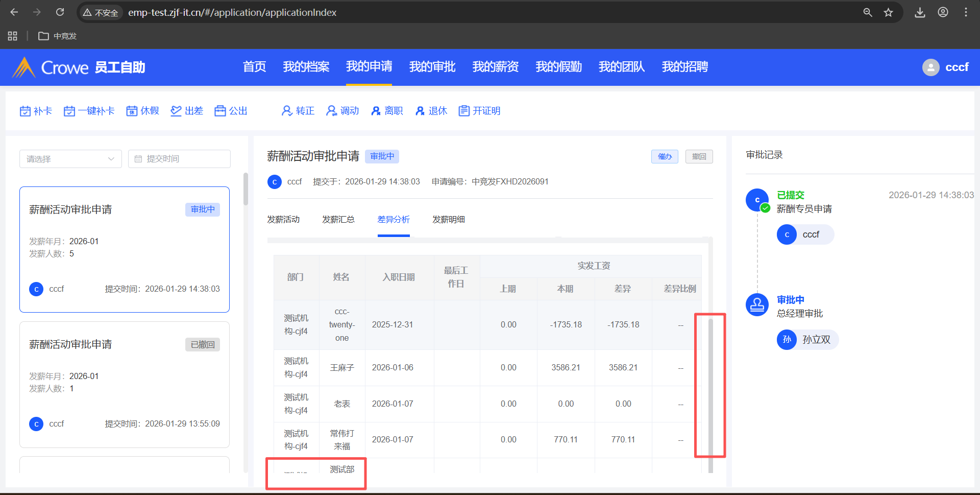This screenshot has width=980, height=495.
Task: Open the 转正 person icon
Action: tap(287, 111)
